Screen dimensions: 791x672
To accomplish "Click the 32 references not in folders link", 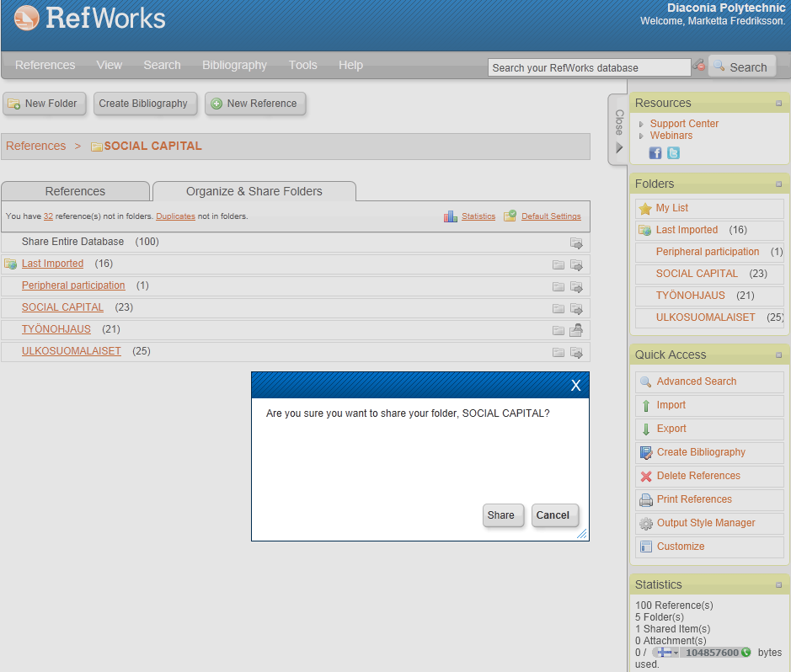I will [x=48, y=216].
